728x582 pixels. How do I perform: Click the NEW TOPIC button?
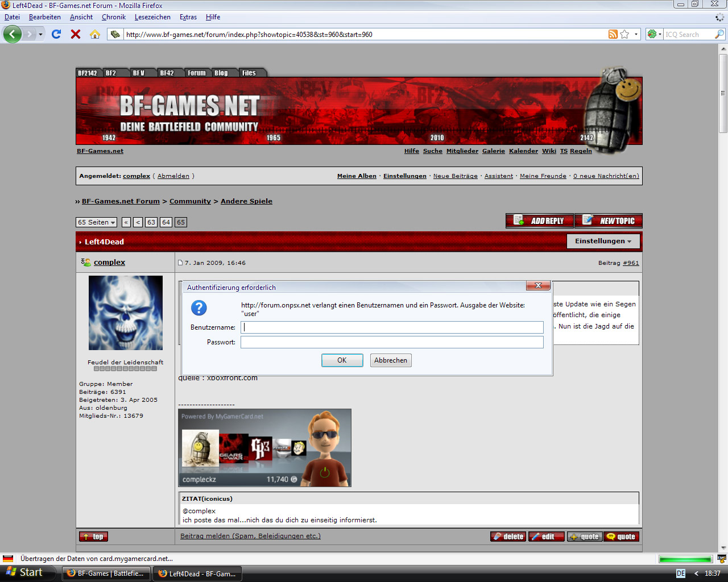(609, 221)
